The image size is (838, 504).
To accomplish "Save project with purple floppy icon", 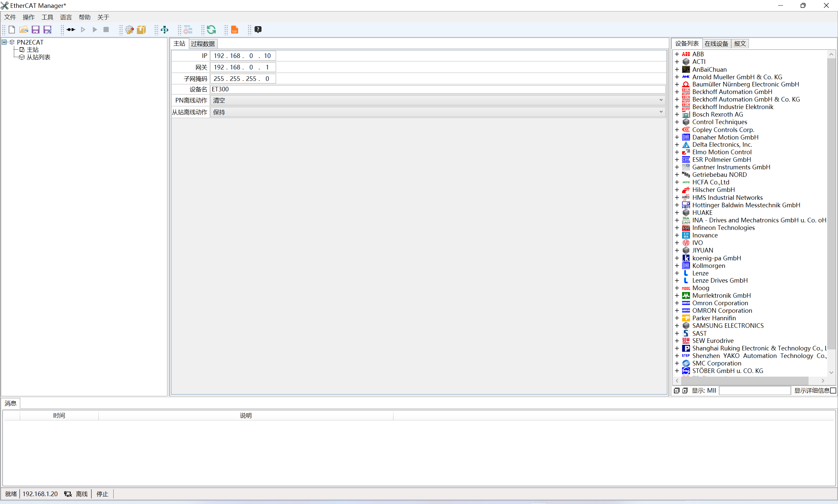I will [35, 29].
